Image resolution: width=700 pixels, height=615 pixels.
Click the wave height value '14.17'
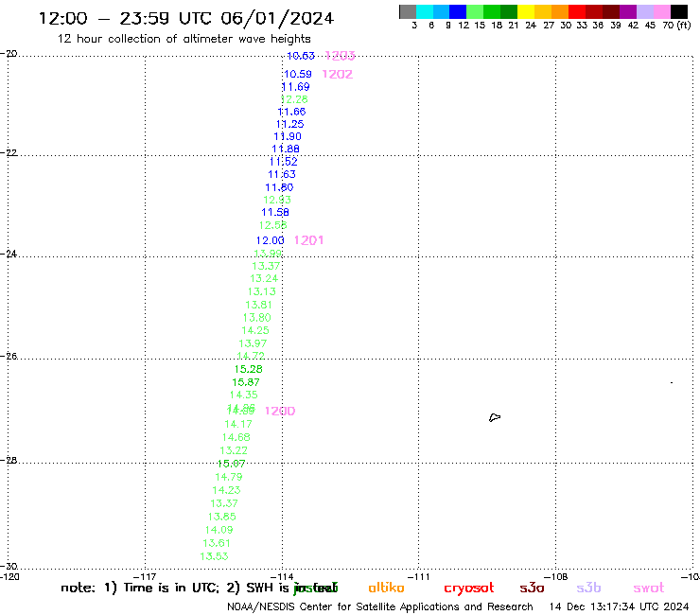(238, 424)
